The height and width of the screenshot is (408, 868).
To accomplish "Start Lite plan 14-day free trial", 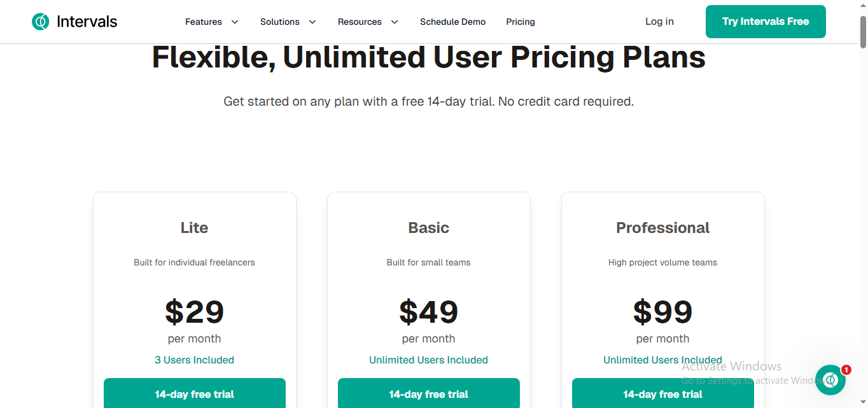I will [194, 394].
